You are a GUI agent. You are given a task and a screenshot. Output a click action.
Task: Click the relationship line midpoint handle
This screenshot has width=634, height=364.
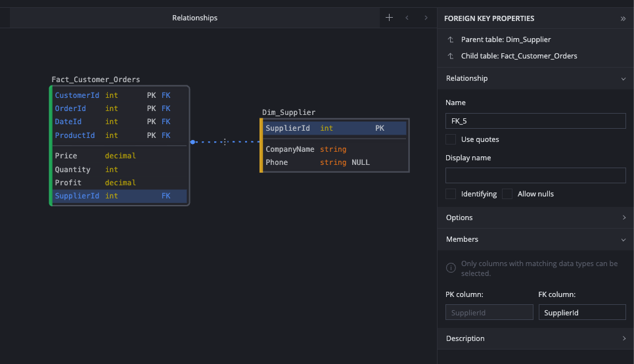[x=225, y=141]
